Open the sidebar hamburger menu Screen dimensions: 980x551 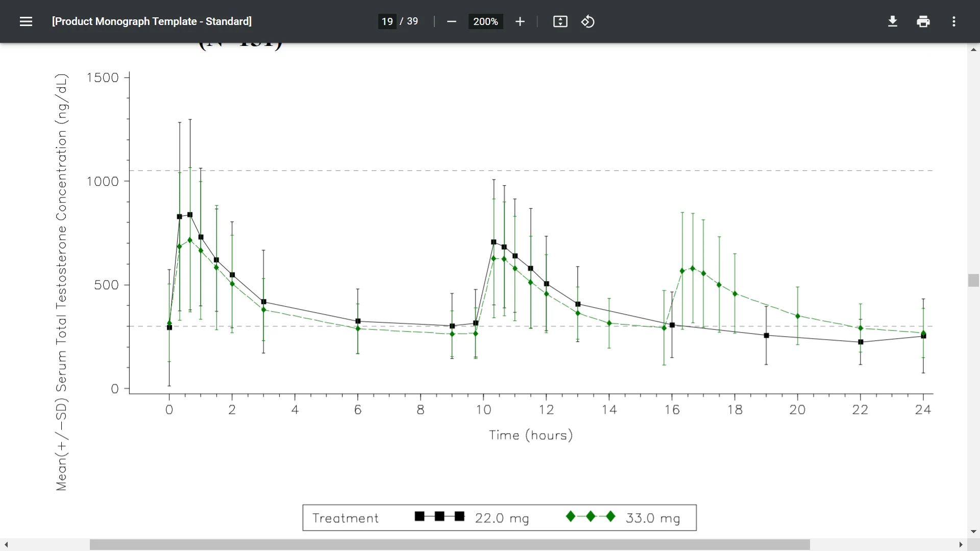click(26, 21)
